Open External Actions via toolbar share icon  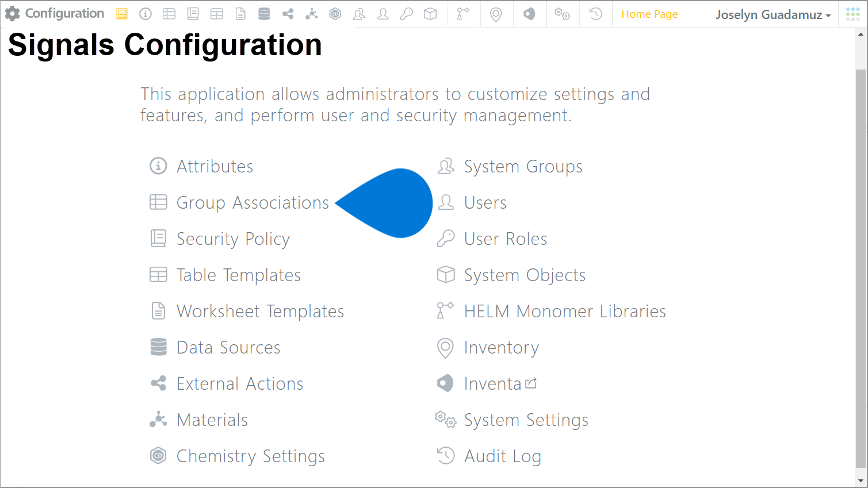288,14
